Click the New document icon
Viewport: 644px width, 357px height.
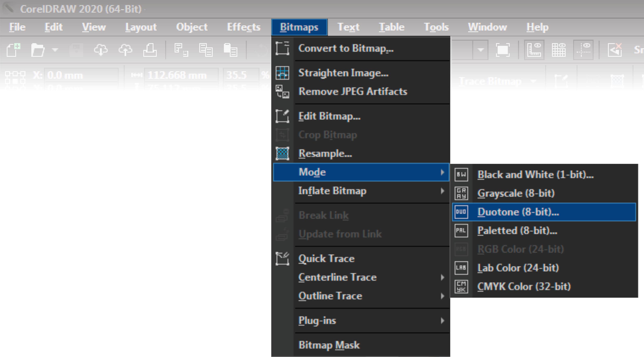click(13, 50)
